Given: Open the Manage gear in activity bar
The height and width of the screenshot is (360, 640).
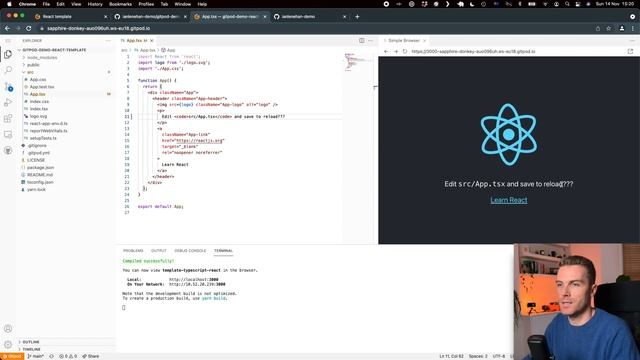Looking at the screenshot, I should coord(8,344).
